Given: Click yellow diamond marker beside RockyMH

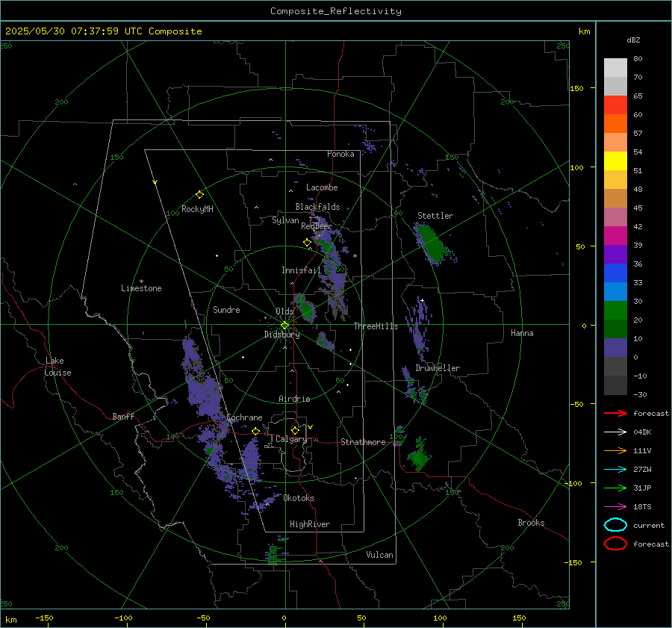Looking at the screenshot, I should [199, 195].
